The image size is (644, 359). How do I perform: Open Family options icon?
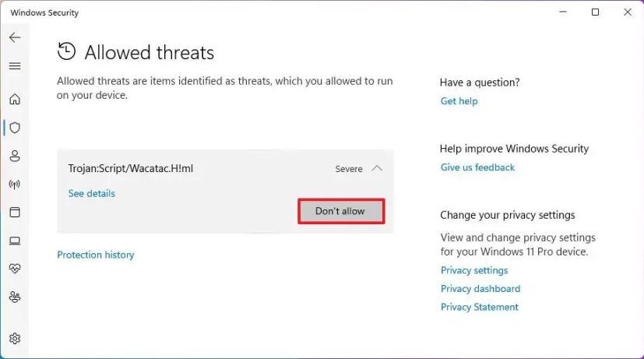(x=15, y=297)
